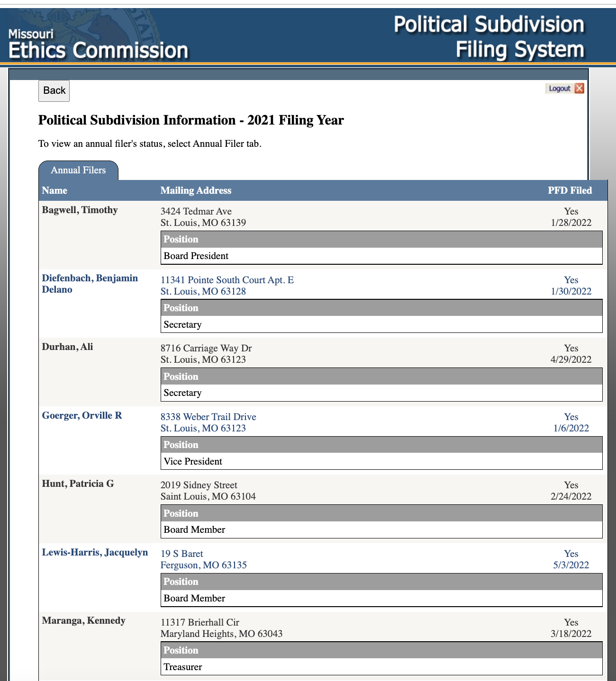This screenshot has height=681, width=616.
Task: Click the Mailing Address column header
Action: [196, 190]
